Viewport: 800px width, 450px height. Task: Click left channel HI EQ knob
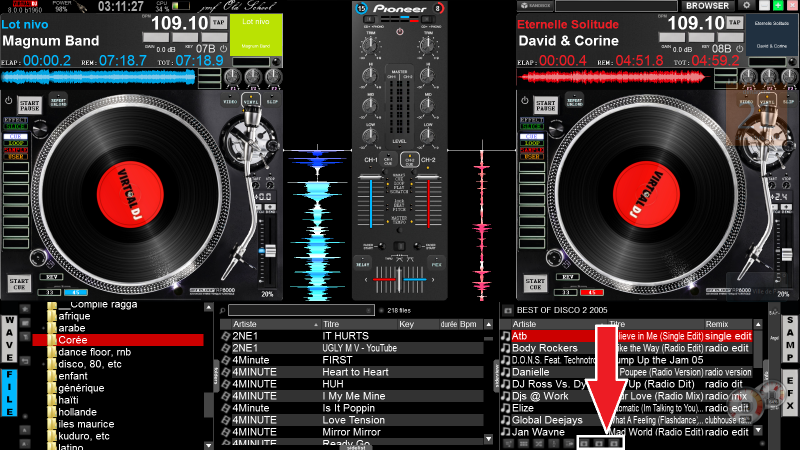point(370,77)
